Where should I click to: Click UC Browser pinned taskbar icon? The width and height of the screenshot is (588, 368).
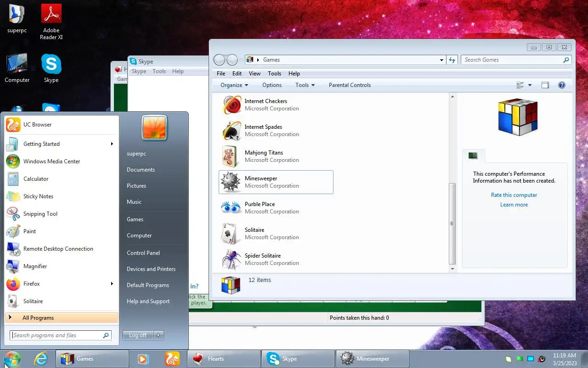click(172, 359)
